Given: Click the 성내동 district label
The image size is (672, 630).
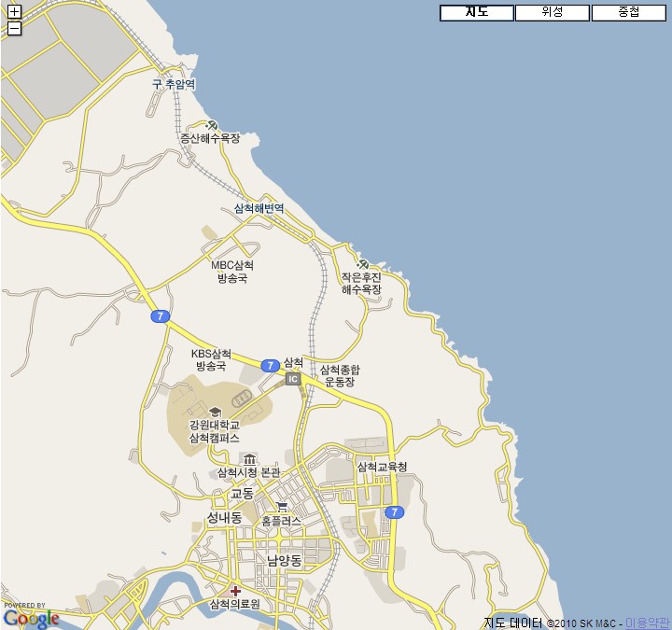Looking at the screenshot, I should pyautogui.click(x=225, y=517).
